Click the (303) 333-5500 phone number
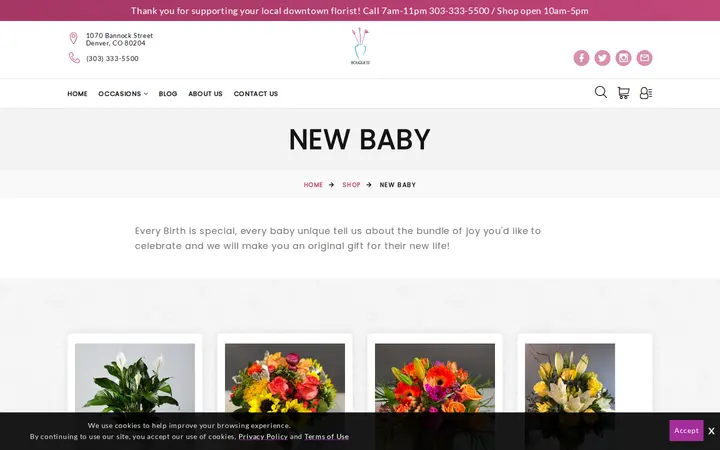Image resolution: width=720 pixels, height=450 pixels. (112, 58)
